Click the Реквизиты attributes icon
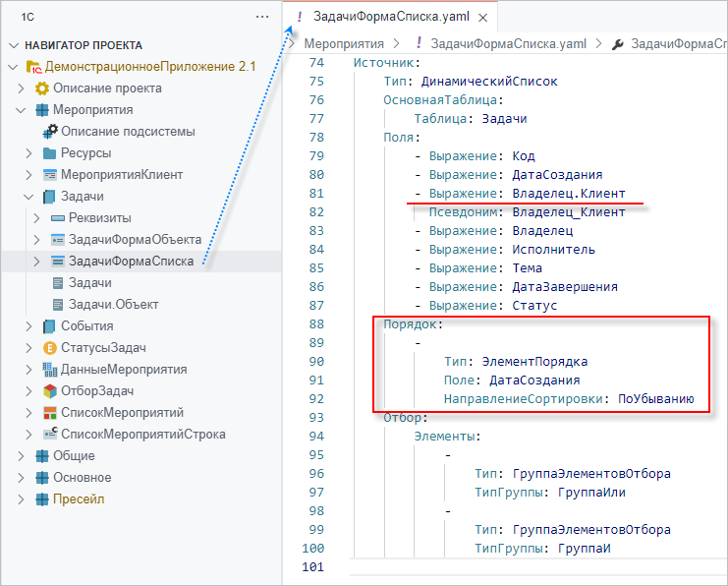Screen dimensions: 728x586 point(58,218)
